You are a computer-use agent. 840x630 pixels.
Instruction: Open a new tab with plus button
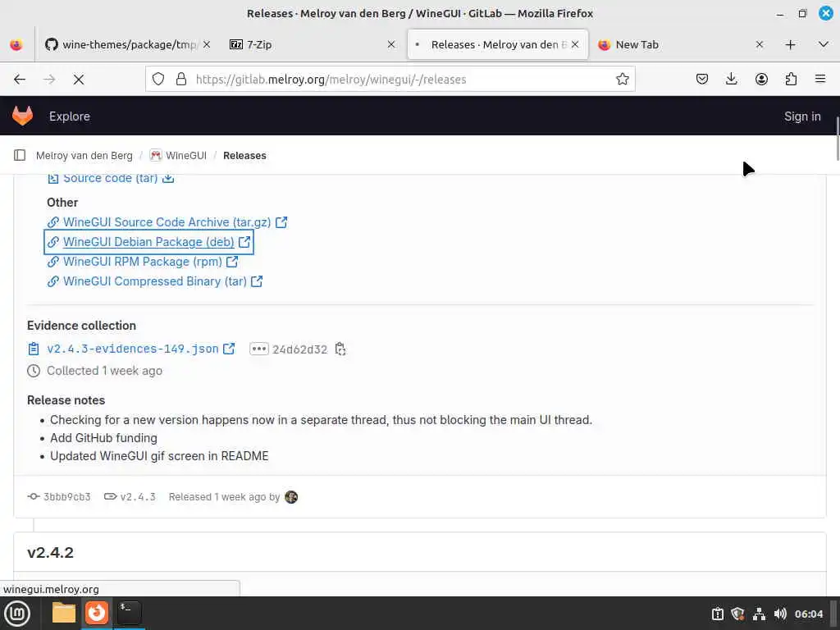click(x=790, y=45)
